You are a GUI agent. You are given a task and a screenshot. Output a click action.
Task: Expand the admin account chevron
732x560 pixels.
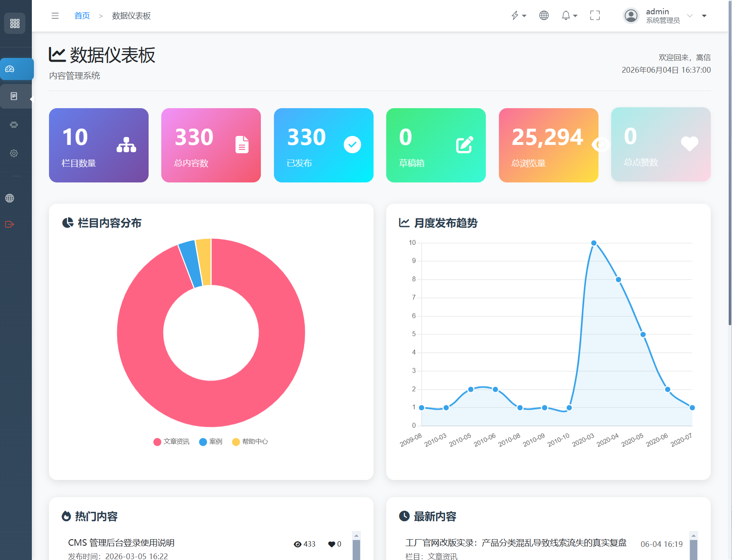(x=690, y=16)
